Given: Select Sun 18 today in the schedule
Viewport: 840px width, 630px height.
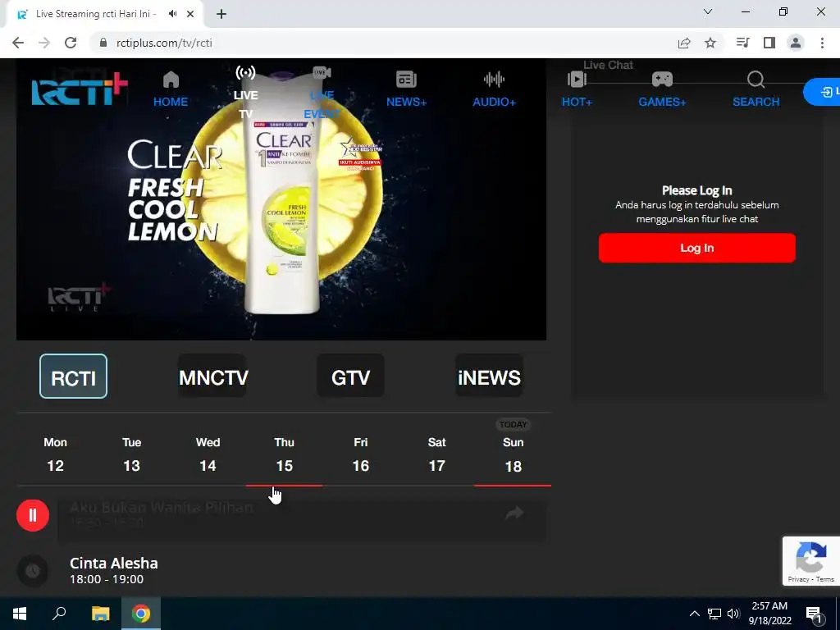Looking at the screenshot, I should coord(513,454).
